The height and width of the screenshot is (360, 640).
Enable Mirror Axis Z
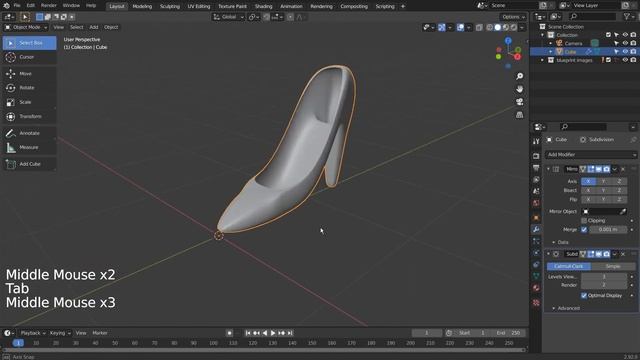click(619, 181)
